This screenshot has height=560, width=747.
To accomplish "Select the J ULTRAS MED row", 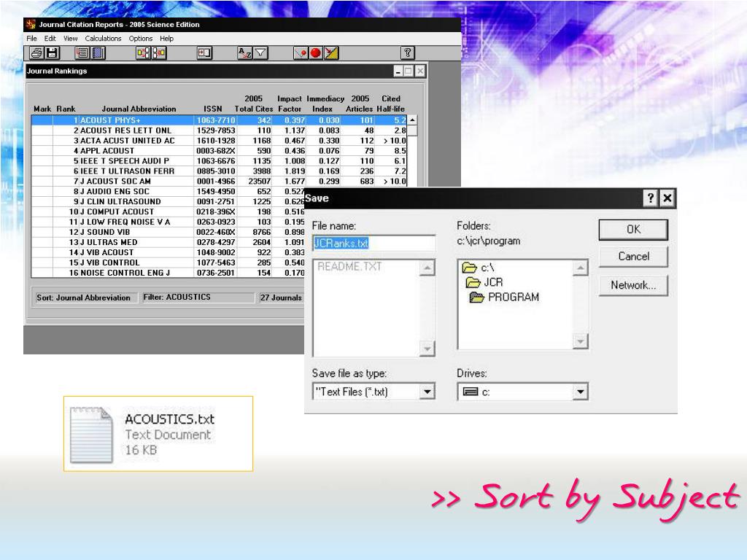I will click(x=168, y=242).
